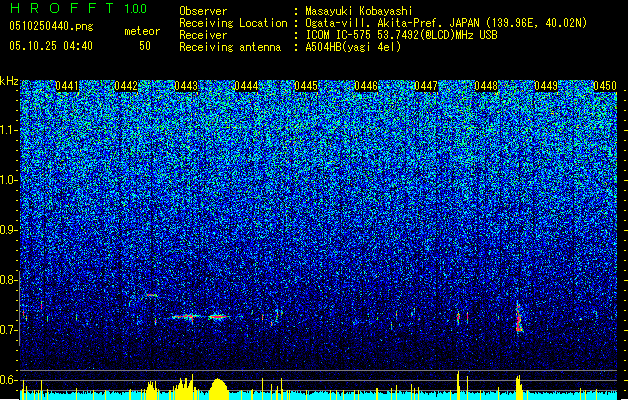Image resolution: width=629 pixels, height=400 pixels.
Task: Click the Receiving Location value text
Action: 446,23
